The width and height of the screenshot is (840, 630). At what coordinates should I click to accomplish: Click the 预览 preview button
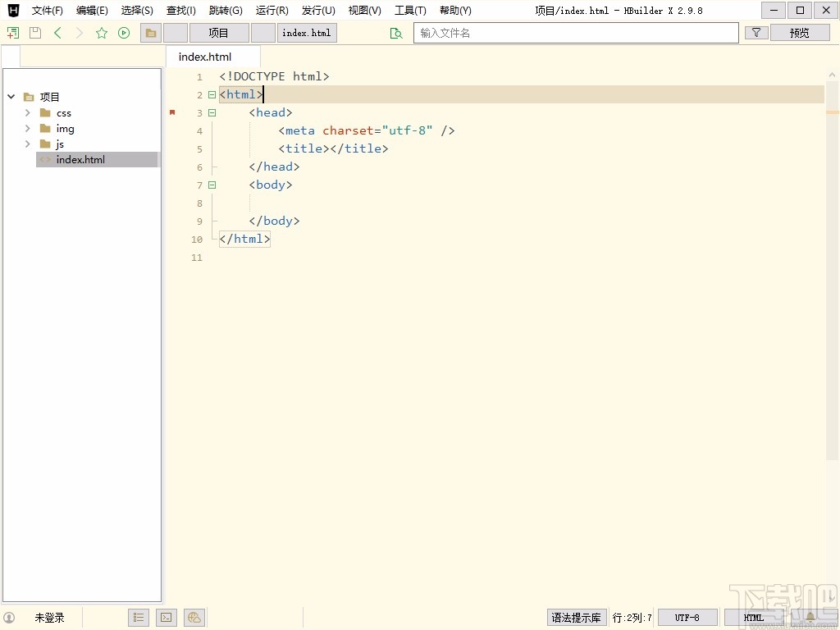coord(799,33)
